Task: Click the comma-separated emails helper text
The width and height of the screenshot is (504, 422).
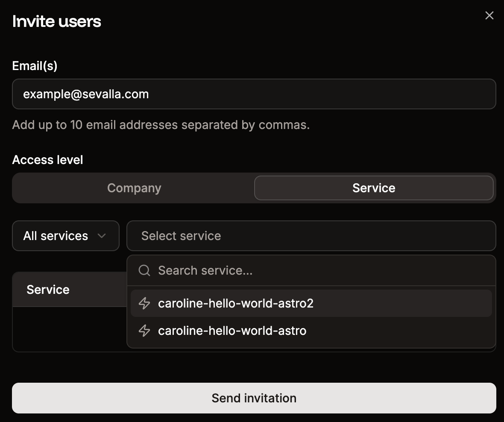Action: click(x=161, y=125)
